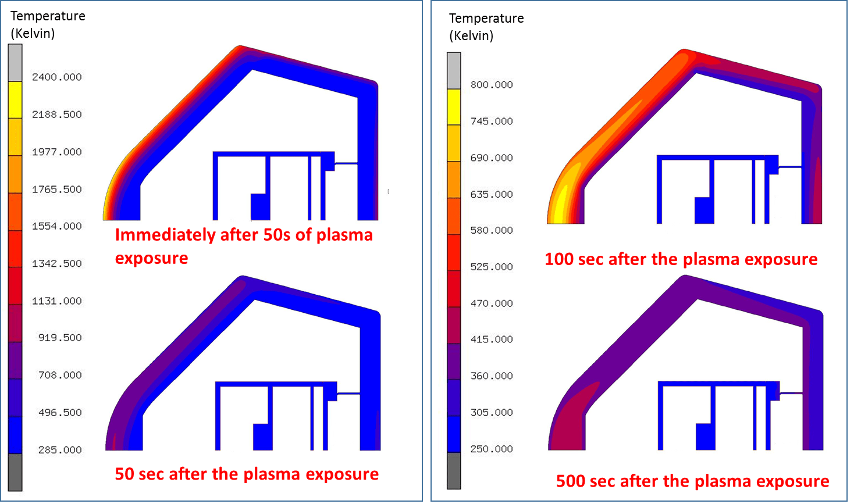Open the contour plot for 100 sec after exposure
861x504 pixels.
pyautogui.click(x=685, y=137)
